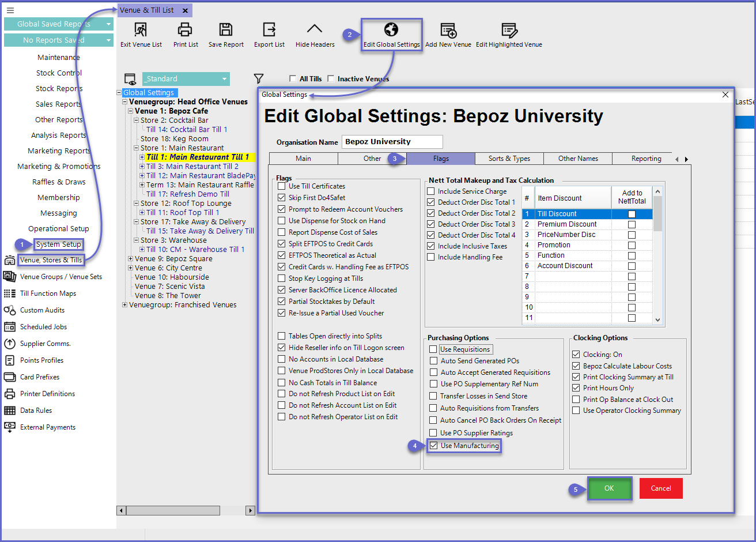This screenshot has width=756, height=542.
Task: Expand Till 3: Main Restaurant Till 2
Action: 142,167
